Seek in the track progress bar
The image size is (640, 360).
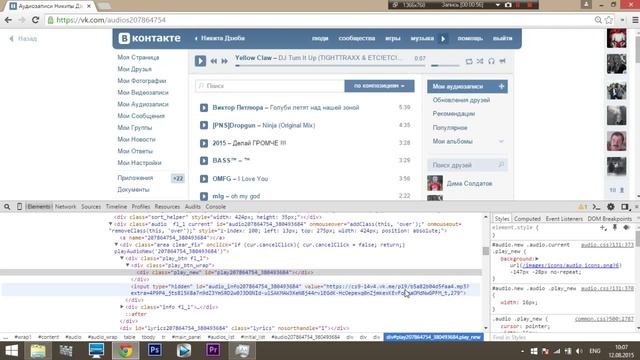330,65
